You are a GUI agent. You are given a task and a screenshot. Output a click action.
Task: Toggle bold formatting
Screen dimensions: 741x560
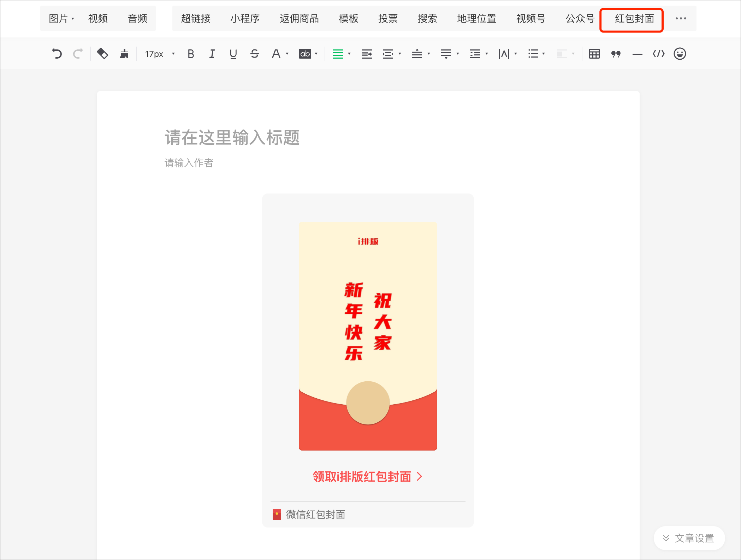(x=191, y=54)
